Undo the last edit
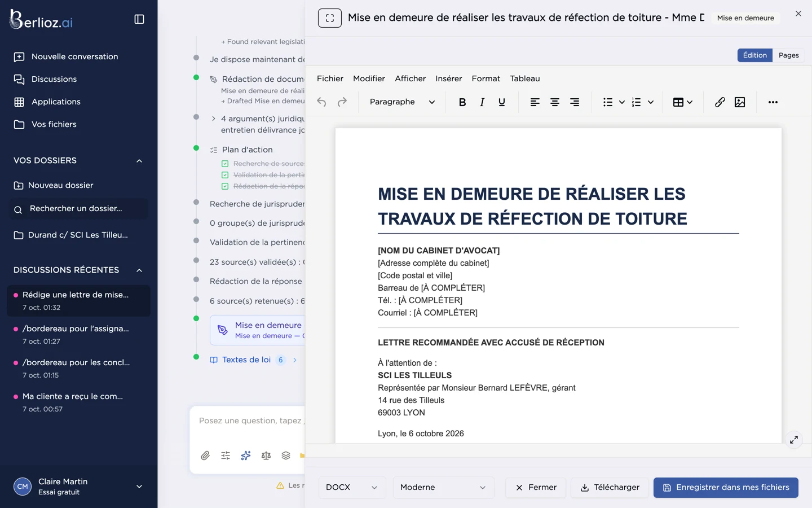The height and width of the screenshot is (508, 812). pyautogui.click(x=321, y=102)
